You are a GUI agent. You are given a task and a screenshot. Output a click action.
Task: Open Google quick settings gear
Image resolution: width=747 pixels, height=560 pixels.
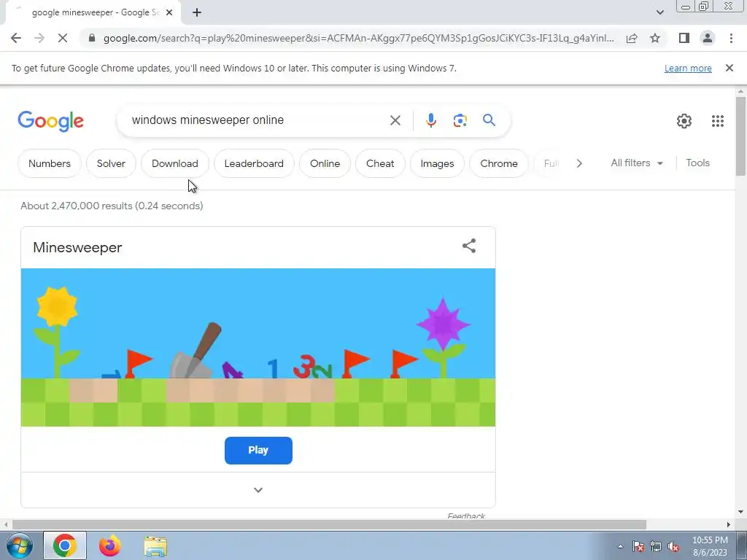click(x=684, y=121)
